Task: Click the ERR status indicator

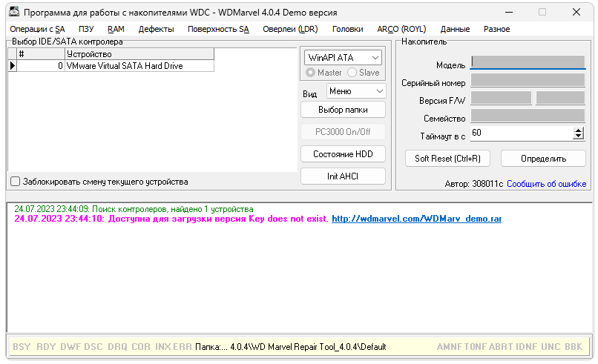Action: 183,347
